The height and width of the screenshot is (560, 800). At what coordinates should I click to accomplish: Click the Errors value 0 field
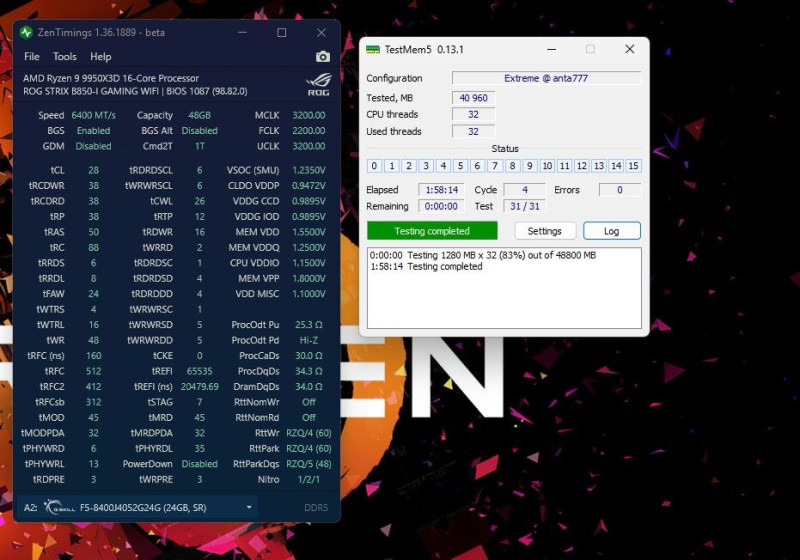[x=619, y=190]
